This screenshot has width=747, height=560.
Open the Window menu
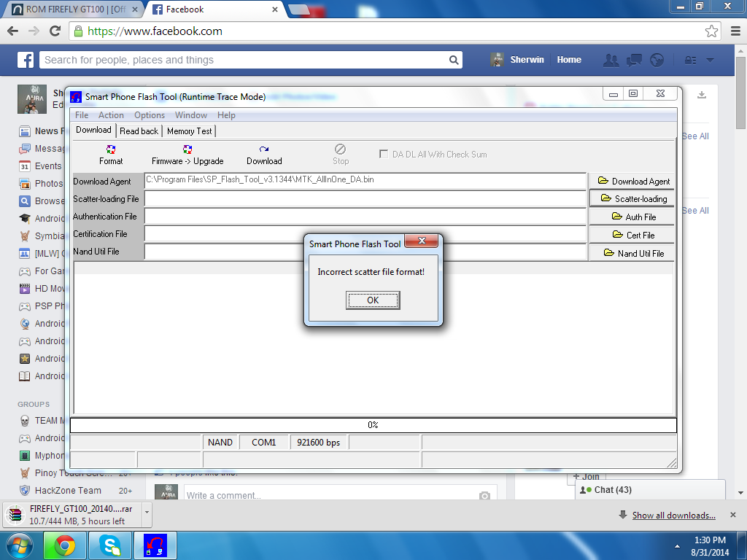(x=190, y=115)
